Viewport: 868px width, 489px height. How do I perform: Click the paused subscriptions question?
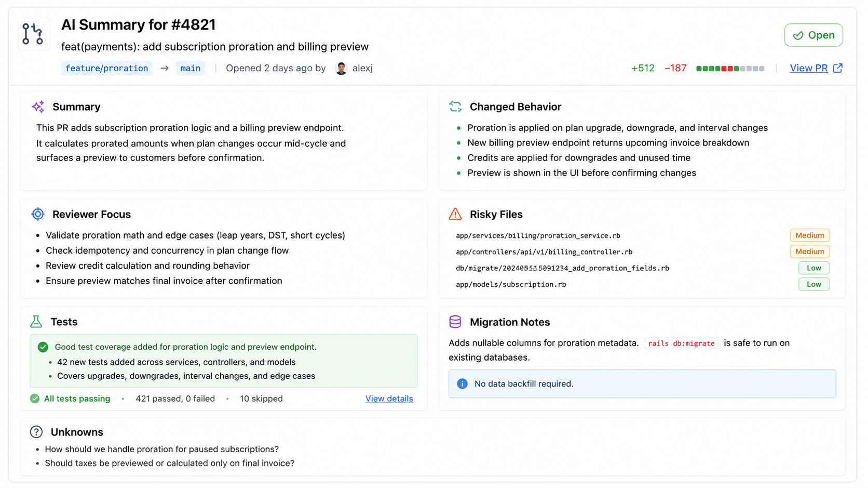click(x=161, y=449)
